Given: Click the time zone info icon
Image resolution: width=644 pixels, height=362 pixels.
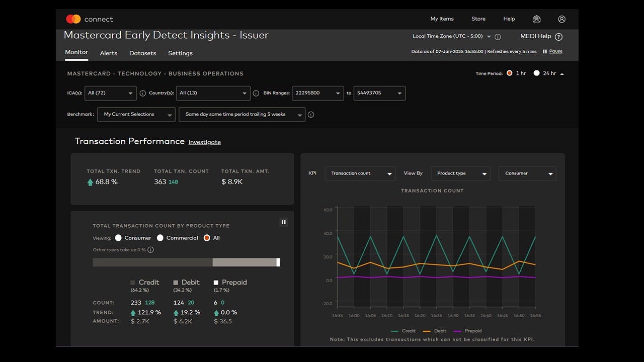Looking at the screenshot, I should tap(498, 37).
